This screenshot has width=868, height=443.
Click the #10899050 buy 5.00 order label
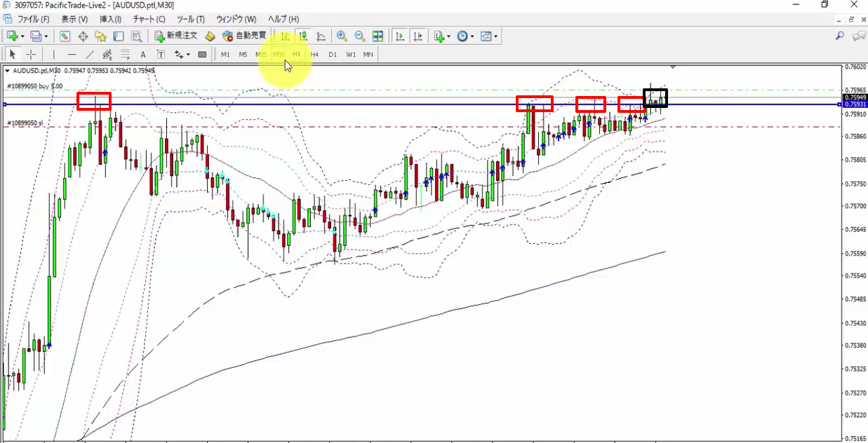click(35, 86)
